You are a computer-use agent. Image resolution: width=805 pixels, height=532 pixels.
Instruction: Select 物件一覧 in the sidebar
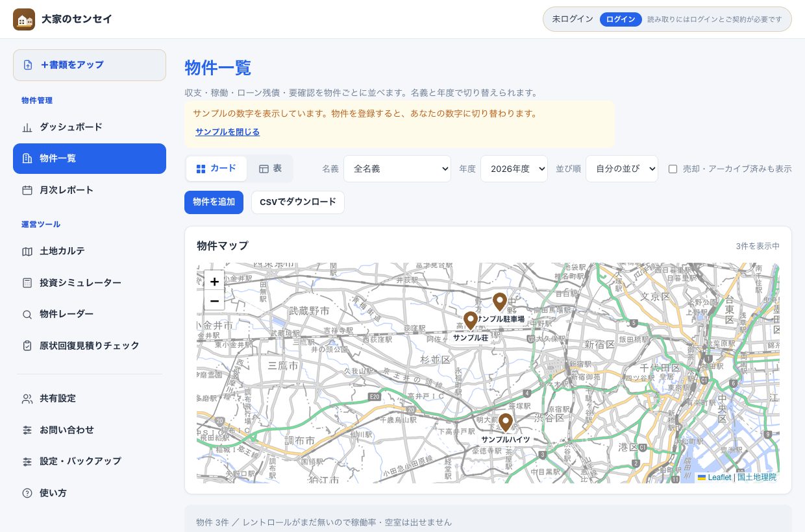coord(90,158)
